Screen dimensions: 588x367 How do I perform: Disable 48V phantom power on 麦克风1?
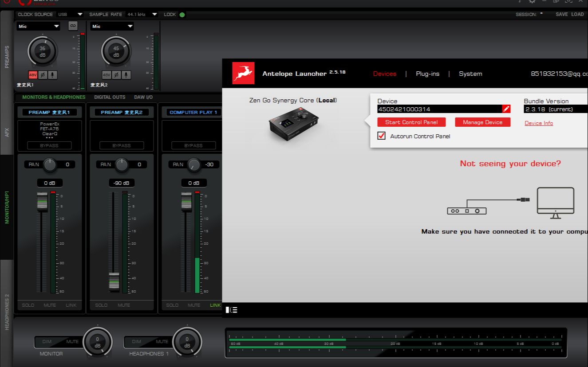pos(33,75)
